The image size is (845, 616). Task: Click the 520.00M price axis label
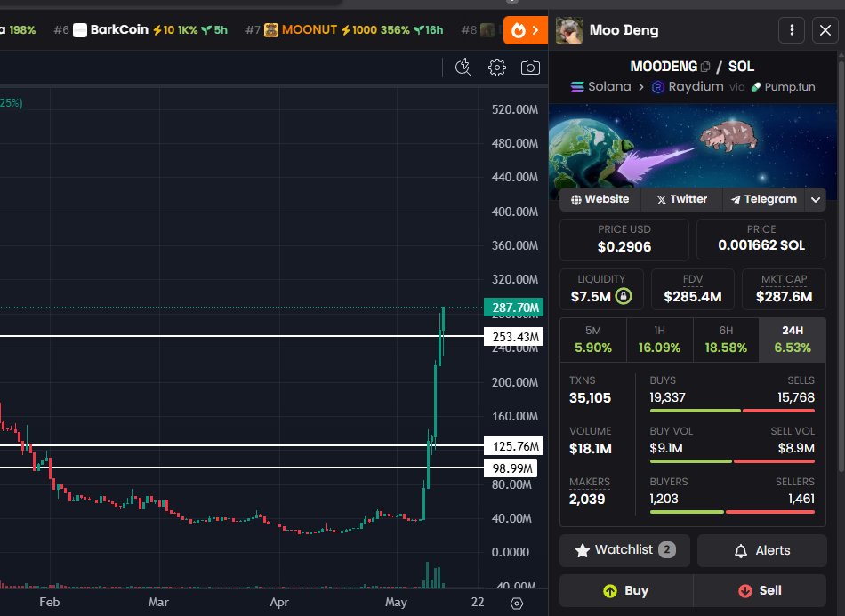[x=515, y=110]
